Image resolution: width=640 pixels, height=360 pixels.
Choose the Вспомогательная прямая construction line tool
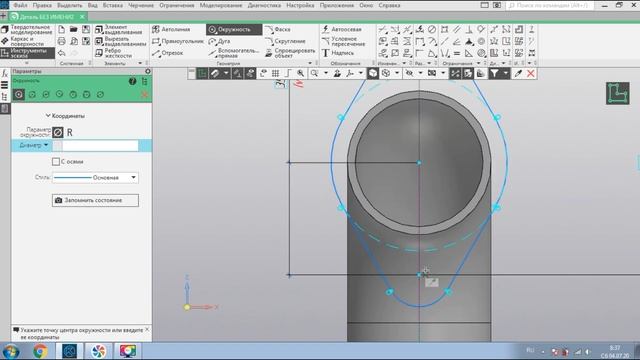click(x=234, y=53)
